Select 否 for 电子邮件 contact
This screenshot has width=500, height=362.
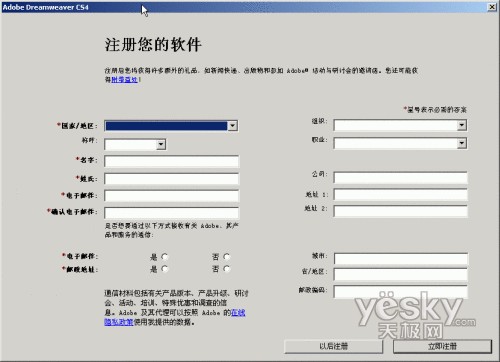[227, 257]
